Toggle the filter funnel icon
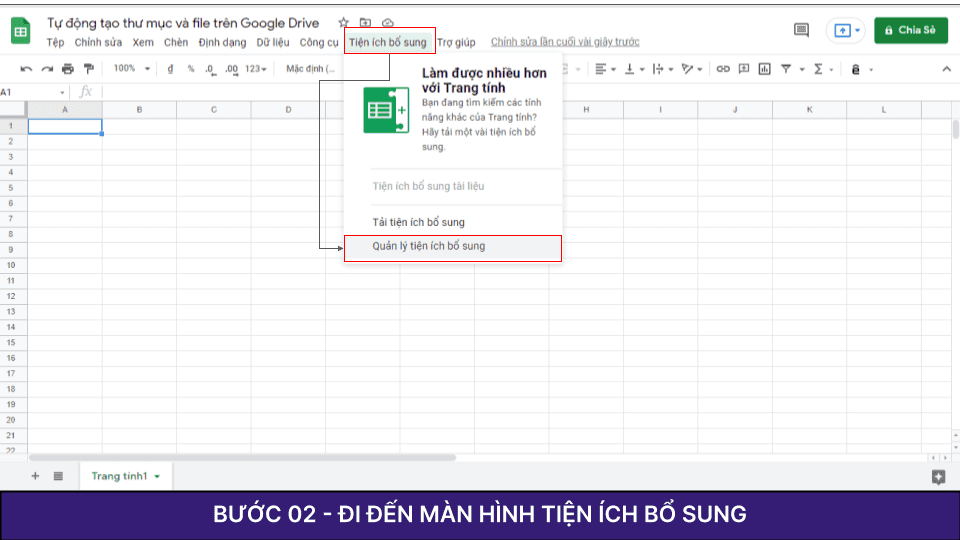 pos(787,69)
